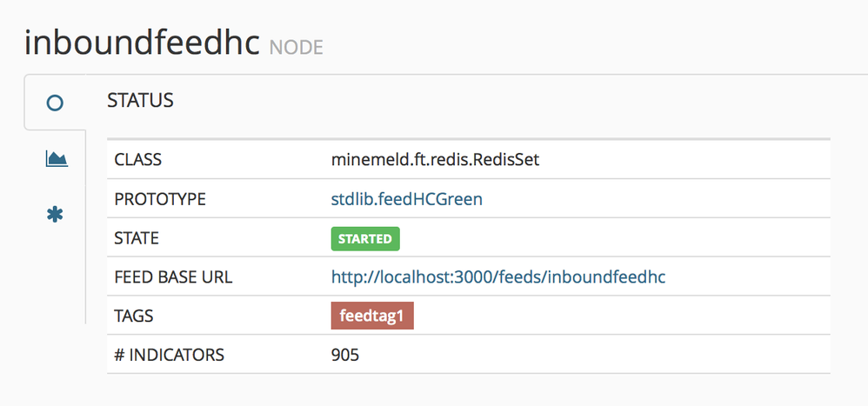Open the Status tab circle icon

pos(55,103)
